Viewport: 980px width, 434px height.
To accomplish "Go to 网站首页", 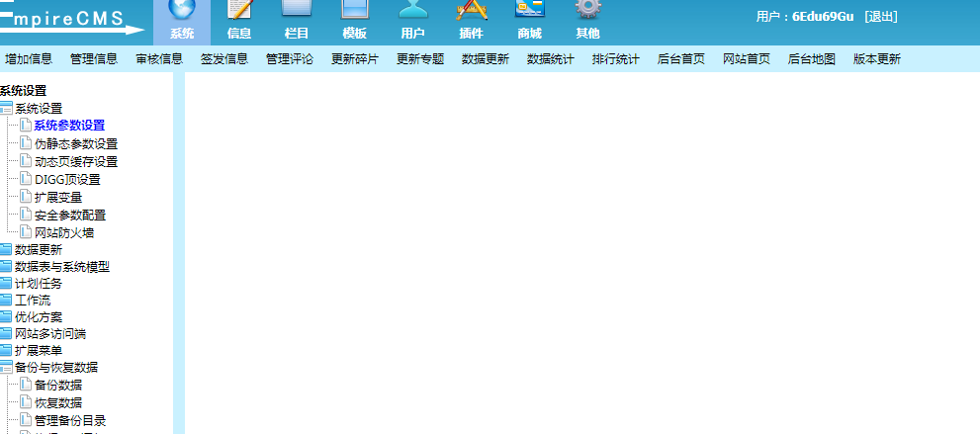I will click(x=747, y=59).
